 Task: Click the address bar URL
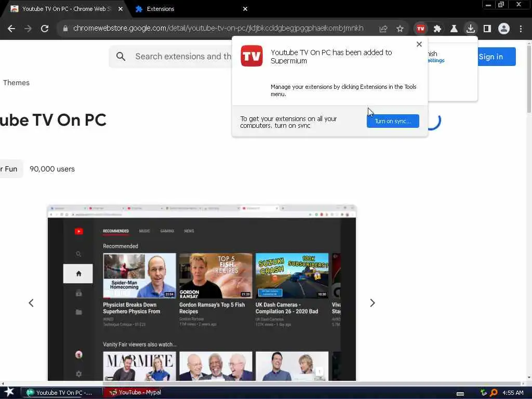tap(218, 28)
